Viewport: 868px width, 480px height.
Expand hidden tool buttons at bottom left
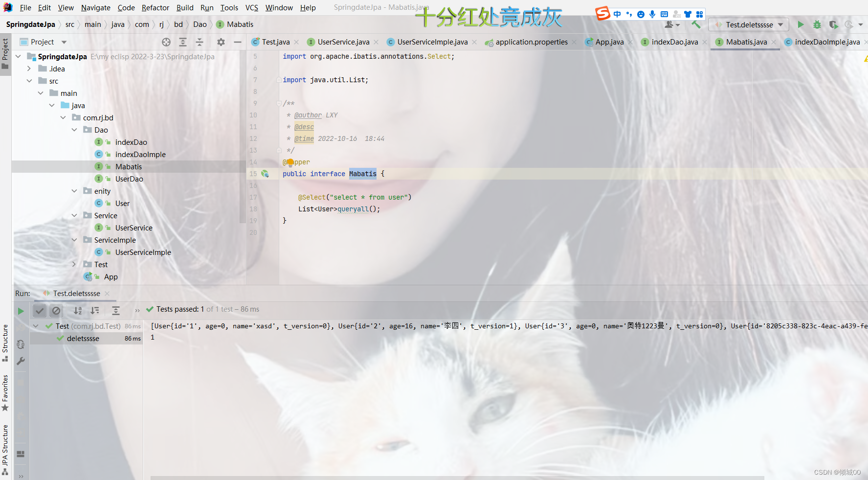pyautogui.click(x=21, y=476)
